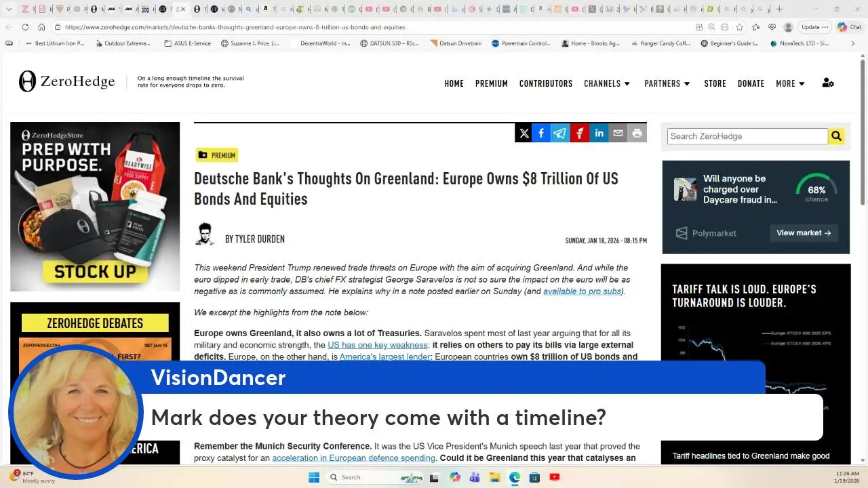
Task: Open a new browser tab
Action: coord(779,9)
